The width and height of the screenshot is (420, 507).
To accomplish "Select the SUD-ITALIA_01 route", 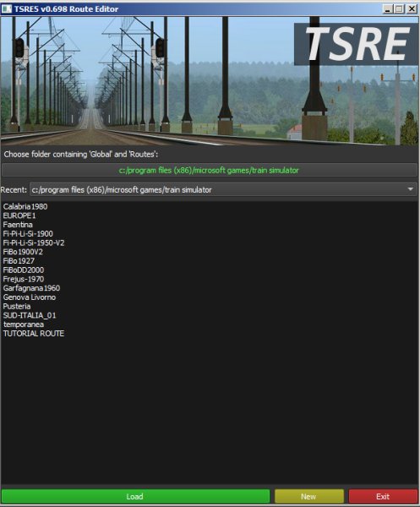I will click(x=30, y=315).
